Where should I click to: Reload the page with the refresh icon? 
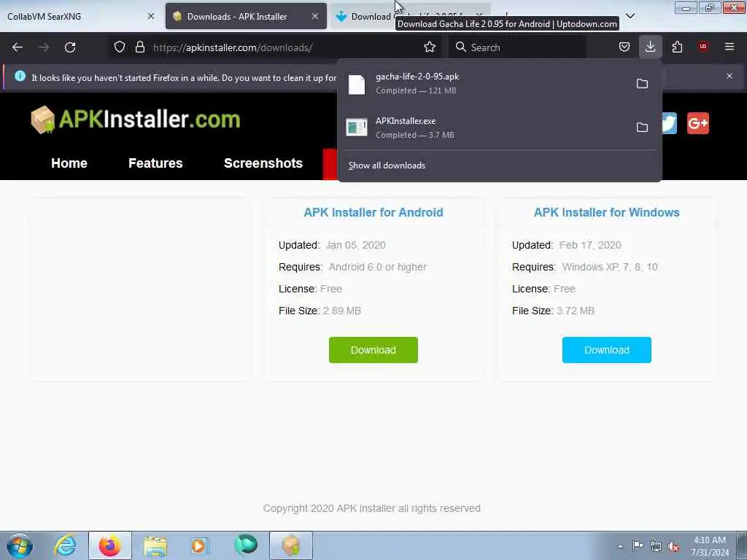coord(70,47)
